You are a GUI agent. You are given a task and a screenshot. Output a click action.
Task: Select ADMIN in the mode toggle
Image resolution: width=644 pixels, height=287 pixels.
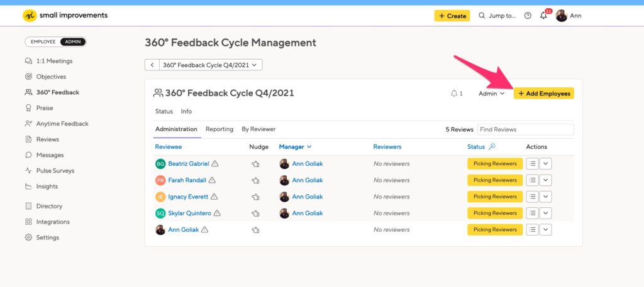74,42
